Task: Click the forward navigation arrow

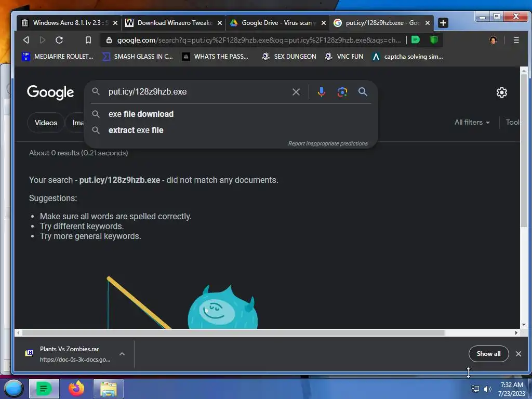Action: click(x=43, y=40)
